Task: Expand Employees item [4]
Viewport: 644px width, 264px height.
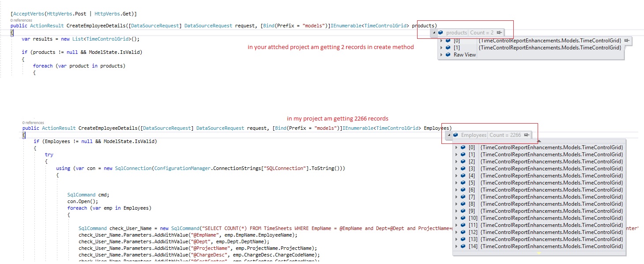Action: 456,176
